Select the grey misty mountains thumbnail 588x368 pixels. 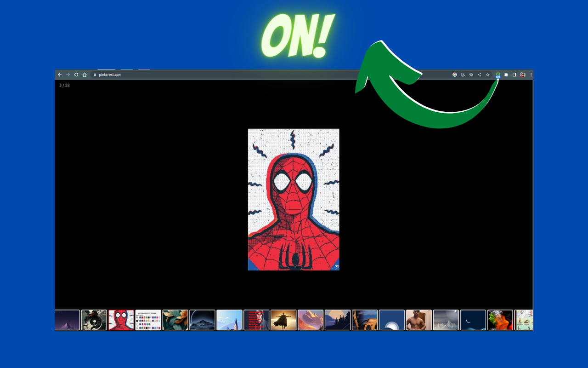point(447,320)
